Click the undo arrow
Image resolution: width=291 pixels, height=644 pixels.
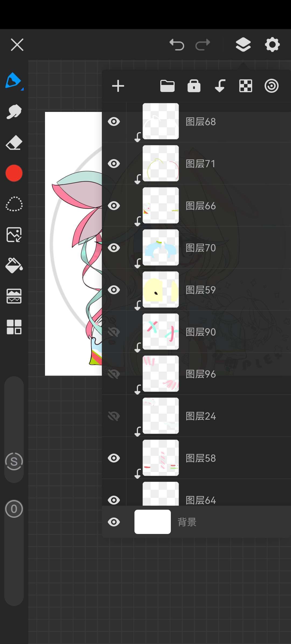[x=177, y=44]
